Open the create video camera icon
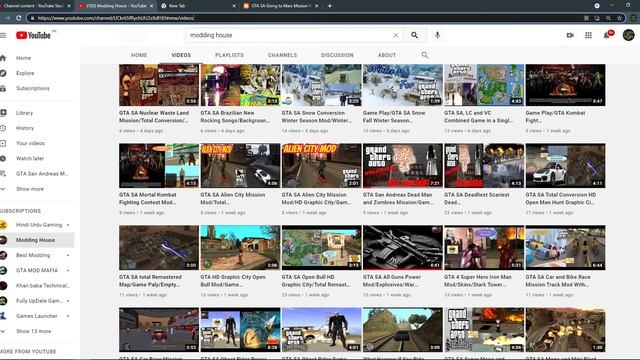The height and width of the screenshot is (360, 640). (x=570, y=36)
